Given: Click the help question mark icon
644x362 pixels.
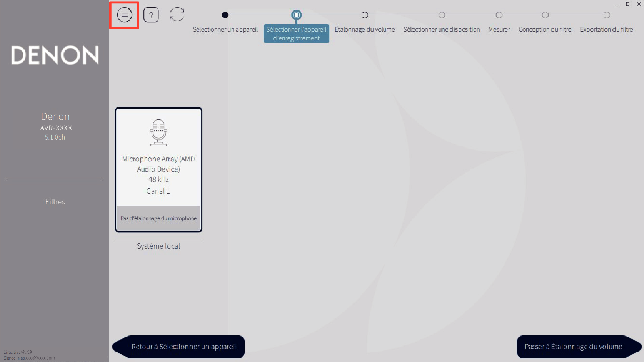Looking at the screenshot, I should pos(151,15).
